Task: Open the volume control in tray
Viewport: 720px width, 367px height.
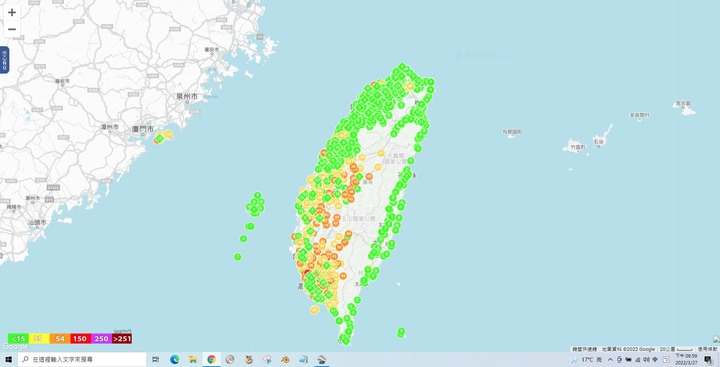Action: [646, 360]
